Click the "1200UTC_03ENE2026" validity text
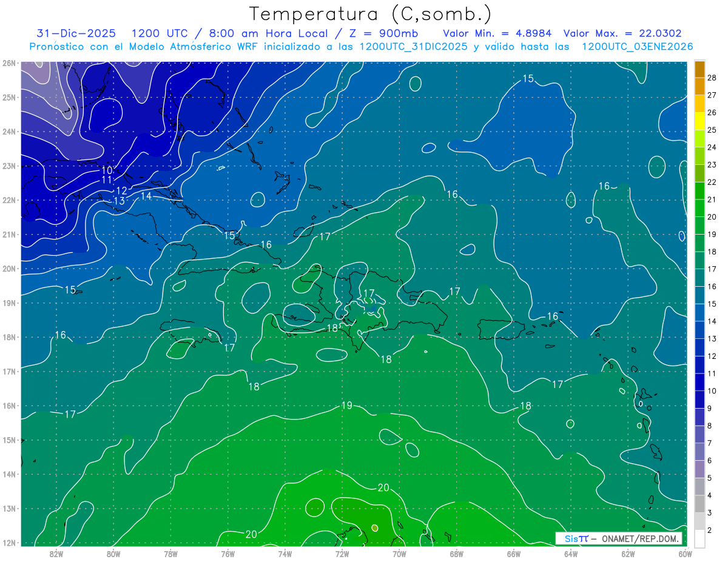Viewport: 728px width, 562px height. pyautogui.click(x=637, y=47)
